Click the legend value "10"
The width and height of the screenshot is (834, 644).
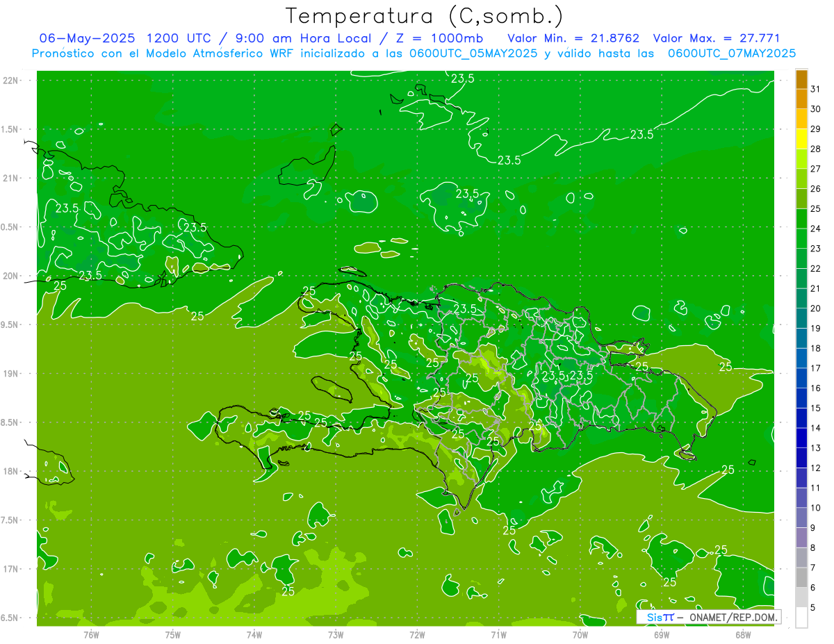pos(816,508)
